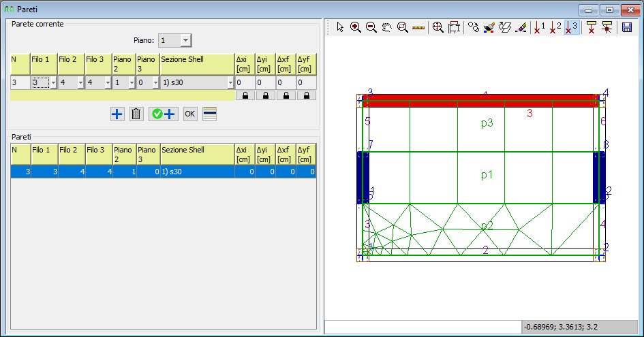Screen dimensions: 644x337
Task: Open the Piano dropdown
Action: point(186,40)
